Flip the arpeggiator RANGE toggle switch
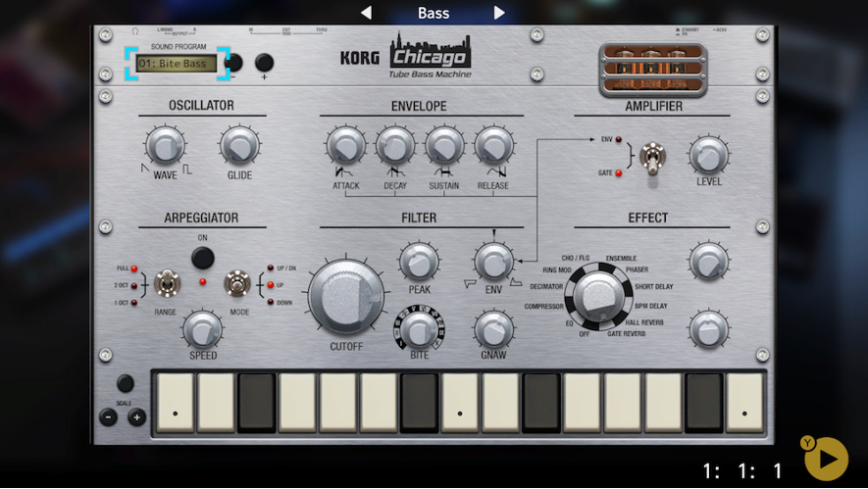The height and width of the screenshot is (489, 868). 167,283
